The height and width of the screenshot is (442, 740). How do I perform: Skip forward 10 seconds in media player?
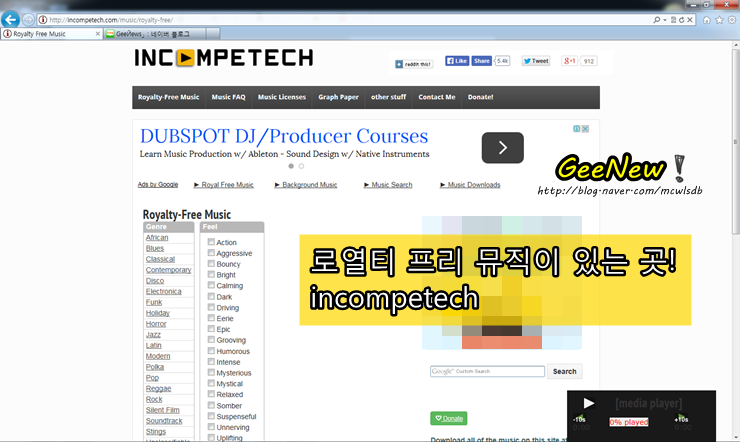[x=681, y=418]
